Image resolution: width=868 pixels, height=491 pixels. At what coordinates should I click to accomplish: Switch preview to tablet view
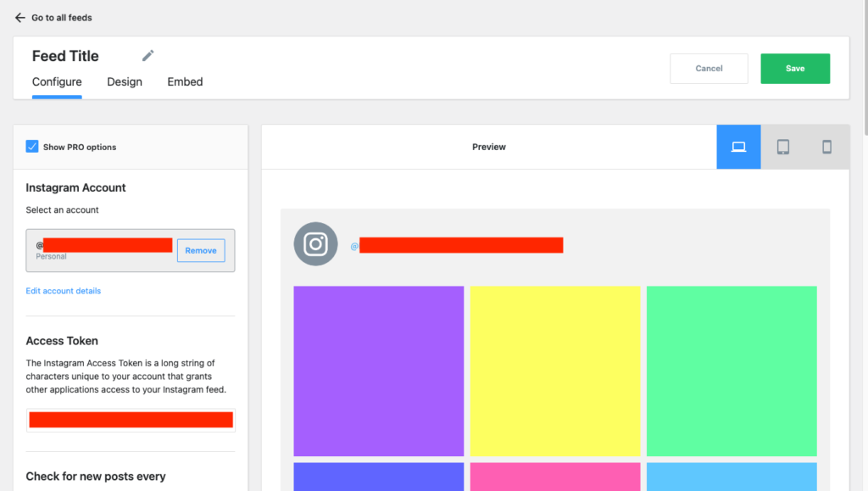tap(782, 147)
